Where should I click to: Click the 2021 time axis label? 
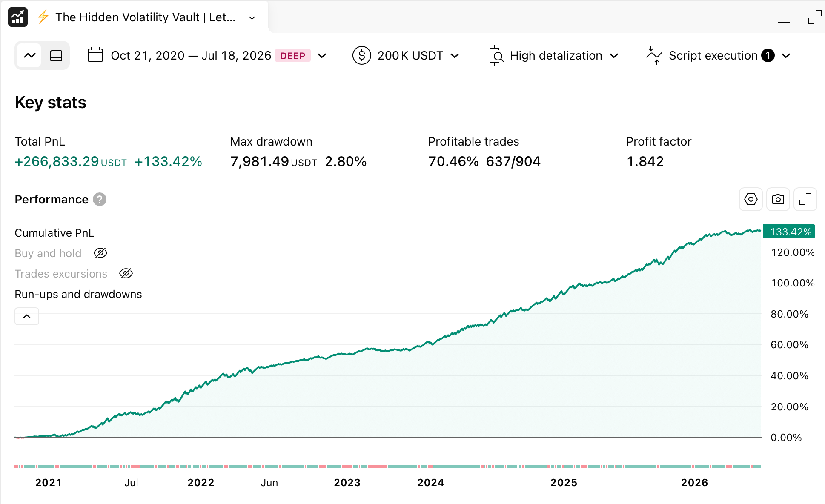49,483
